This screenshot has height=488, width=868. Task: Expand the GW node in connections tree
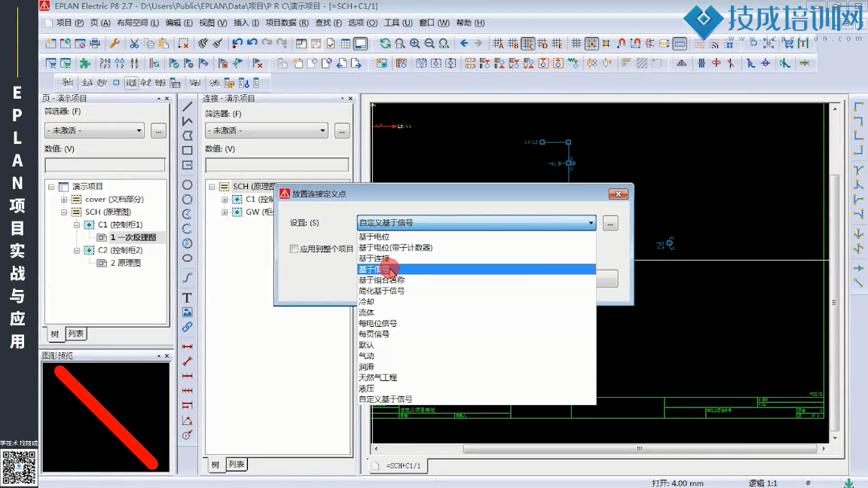(x=225, y=212)
